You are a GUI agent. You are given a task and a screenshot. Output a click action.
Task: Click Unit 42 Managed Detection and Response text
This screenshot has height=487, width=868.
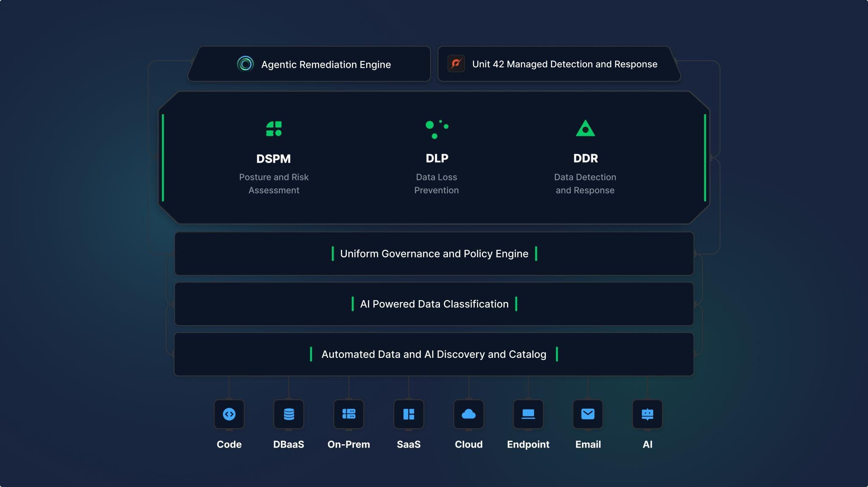565,64
